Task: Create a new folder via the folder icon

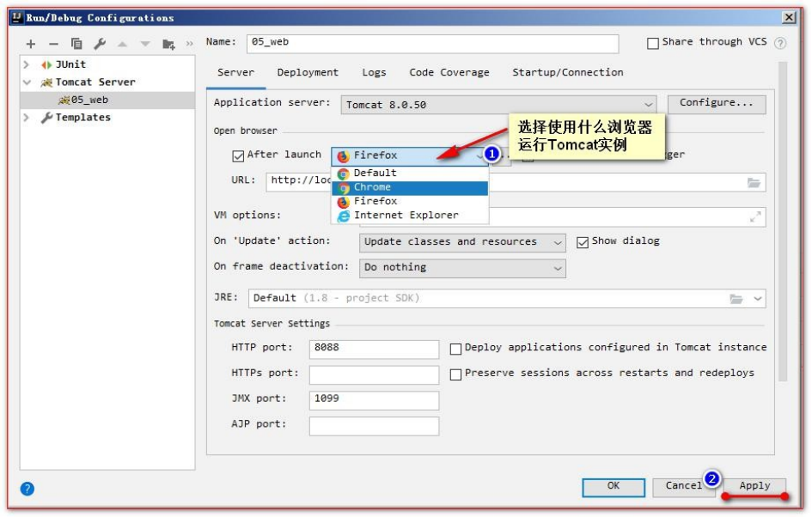Action: tap(168, 44)
